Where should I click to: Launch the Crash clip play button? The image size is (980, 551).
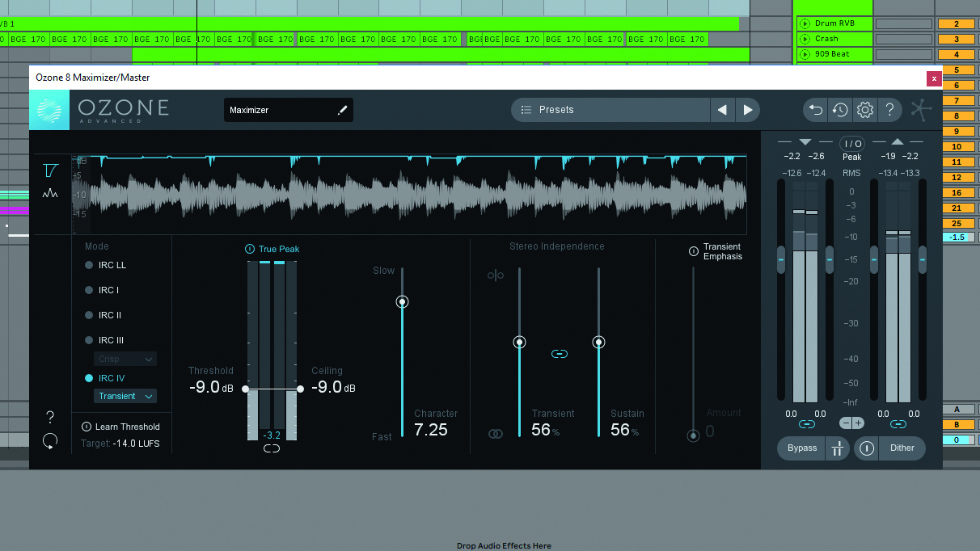[805, 39]
